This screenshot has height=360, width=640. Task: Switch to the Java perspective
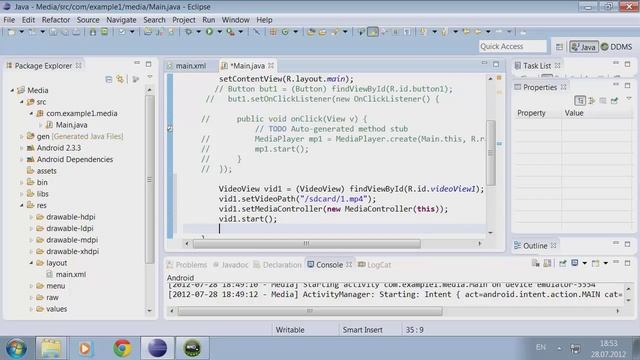point(584,47)
